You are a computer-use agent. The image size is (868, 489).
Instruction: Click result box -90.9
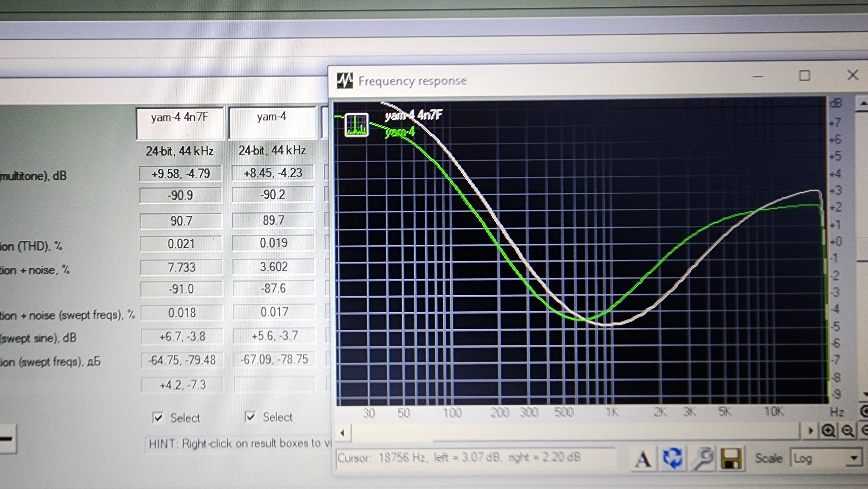click(x=181, y=196)
